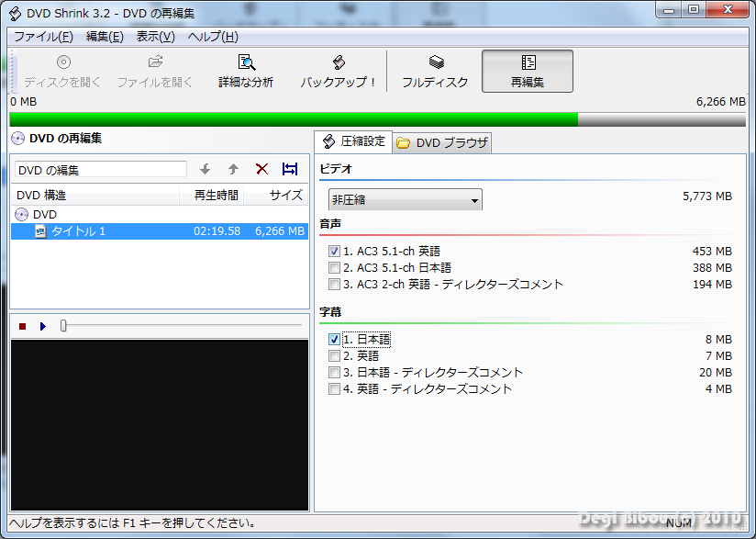This screenshot has height=539, width=756.
Task: Sort by the 再生時間 column header
Action: [212, 195]
